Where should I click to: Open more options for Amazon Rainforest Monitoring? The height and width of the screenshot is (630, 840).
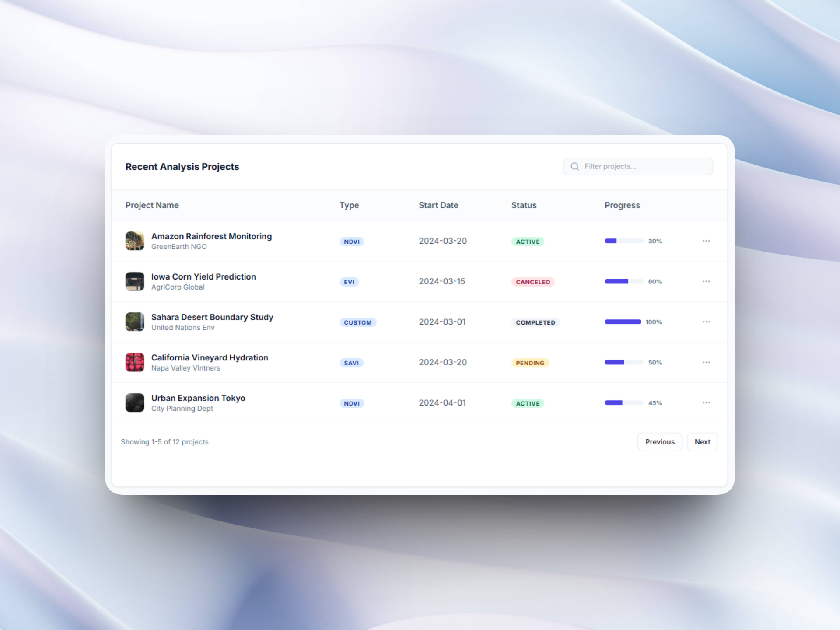(706, 241)
